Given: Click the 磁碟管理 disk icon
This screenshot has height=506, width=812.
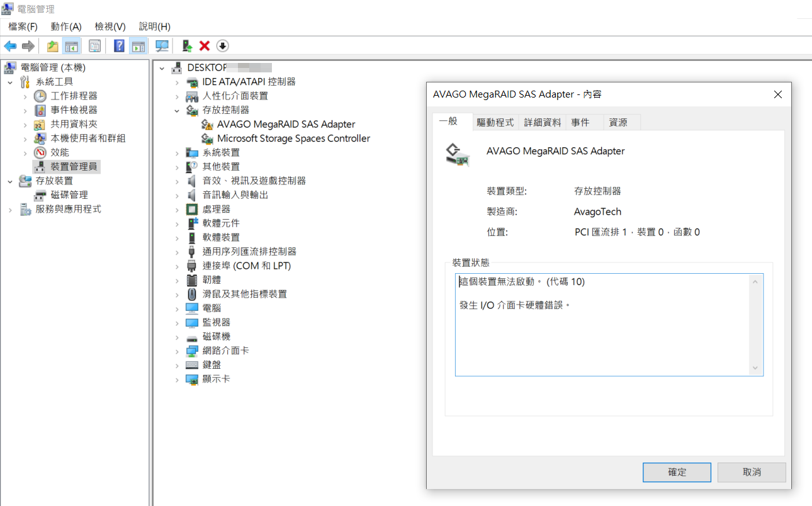Looking at the screenshot, I should click(x=40, y=195).
